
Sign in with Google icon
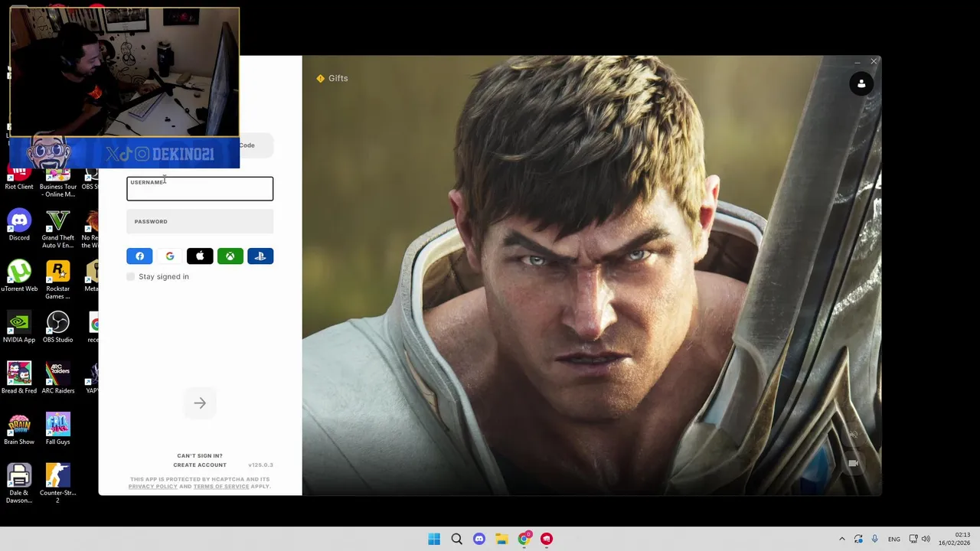[x=170, y=256]
